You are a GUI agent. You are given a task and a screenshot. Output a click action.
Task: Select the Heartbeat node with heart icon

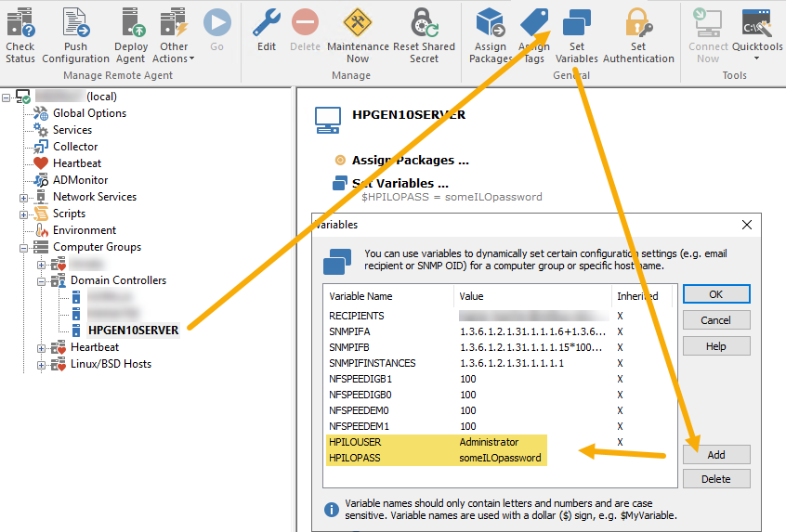tap(77, 163)
